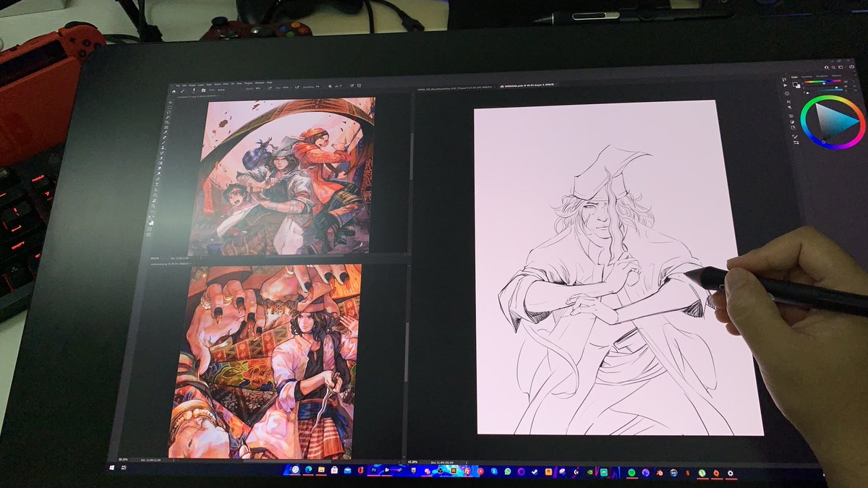Open the collapsed Brush Settings panel icon
868x488 pixels.
[795, 136]
